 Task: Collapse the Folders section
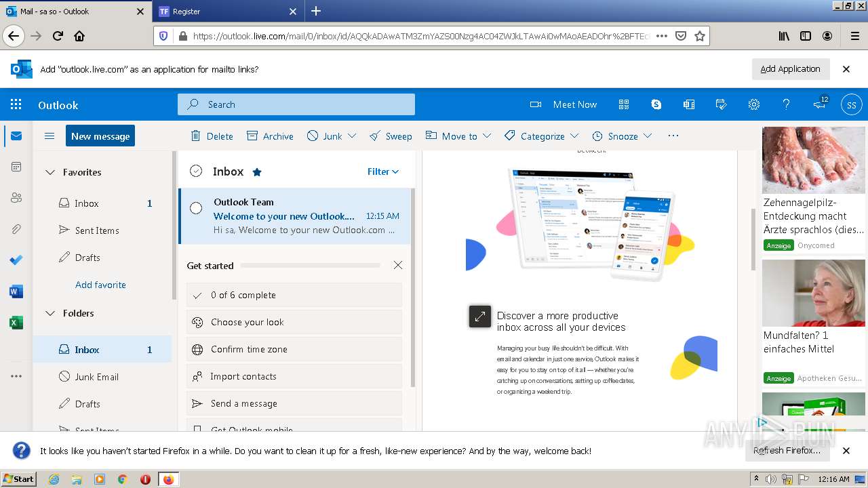(50, 313)
